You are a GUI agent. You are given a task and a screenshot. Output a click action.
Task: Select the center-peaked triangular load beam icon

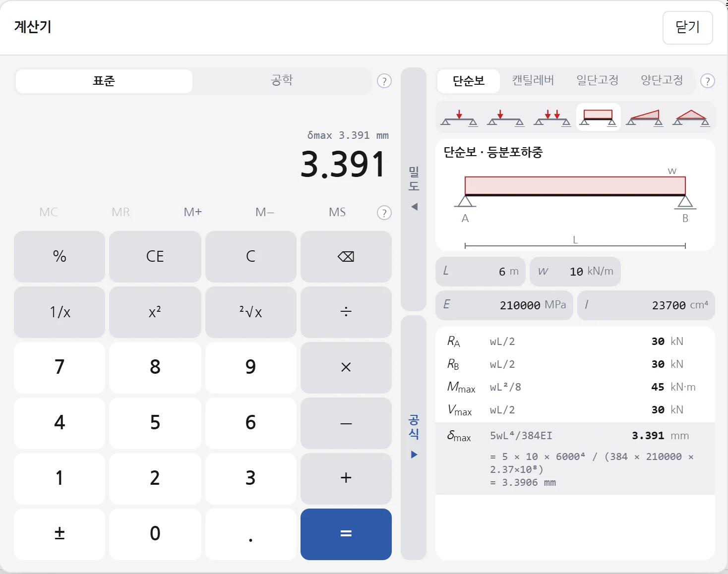point(691,117)
